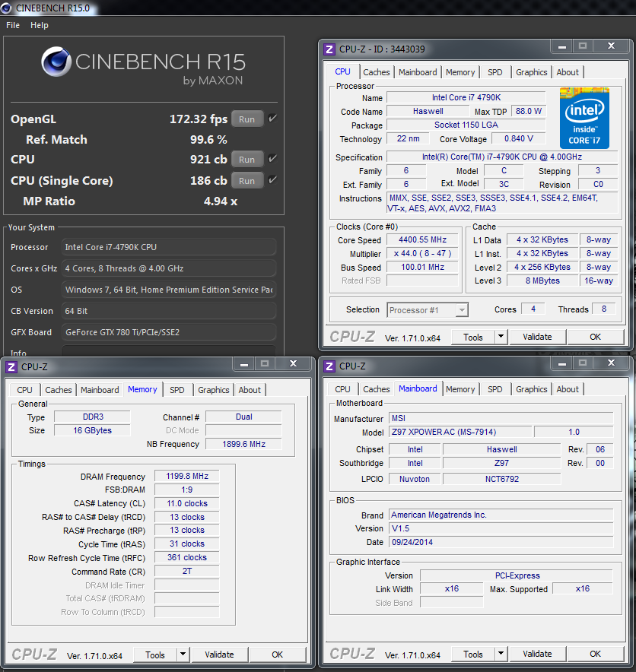Select CPU tab in the CPU-Z Mainboard window
This screenshot has width=636, height=672.
tap(342, 389)
